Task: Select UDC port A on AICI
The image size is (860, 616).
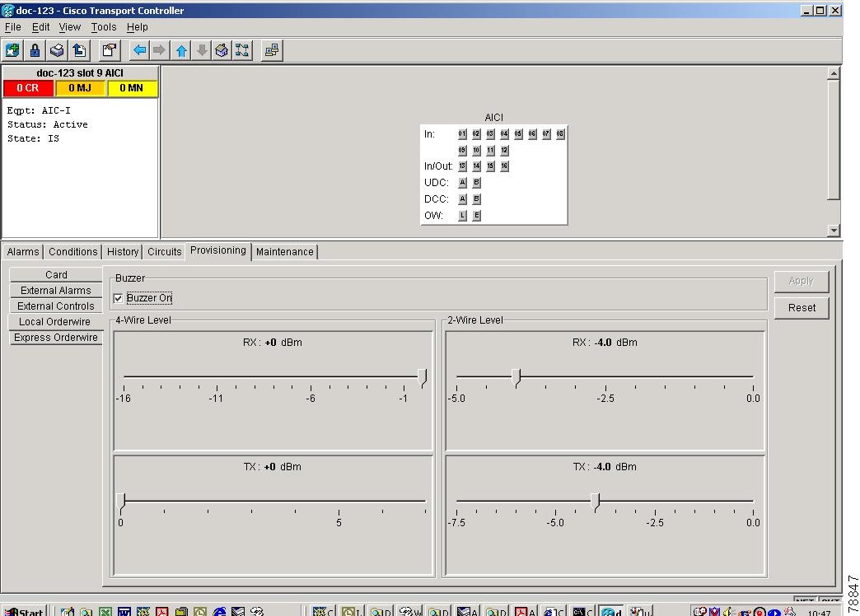Action: pyautogui.click(x=462, y=183)
